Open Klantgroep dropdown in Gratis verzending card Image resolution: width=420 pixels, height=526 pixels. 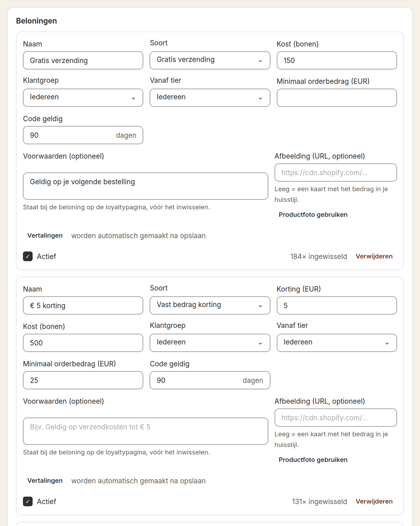coord(83,98)
